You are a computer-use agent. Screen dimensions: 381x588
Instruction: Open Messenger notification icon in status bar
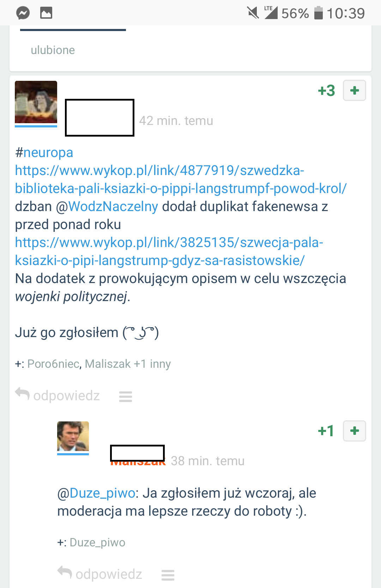coord(23,13)
